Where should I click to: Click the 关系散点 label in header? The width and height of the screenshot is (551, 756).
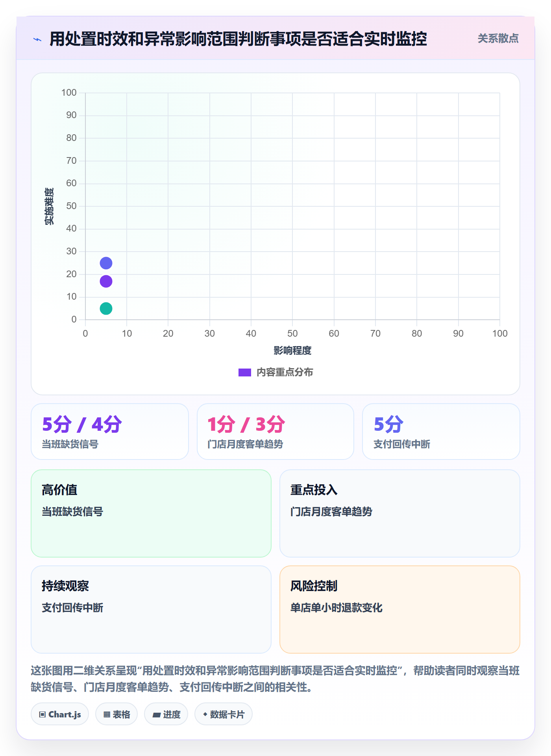pos(498,39)
